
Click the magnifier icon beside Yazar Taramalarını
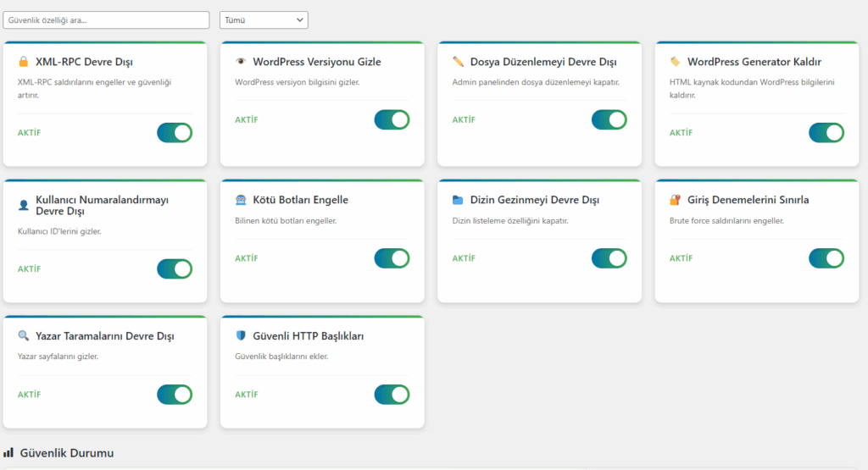24,336
